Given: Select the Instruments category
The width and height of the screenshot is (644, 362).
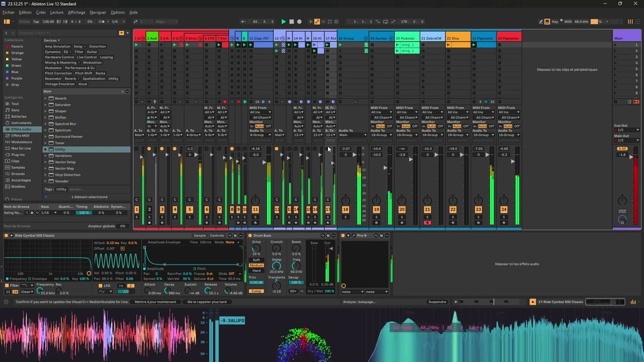Looking at the screenshot, I should [x=21, y=123].
